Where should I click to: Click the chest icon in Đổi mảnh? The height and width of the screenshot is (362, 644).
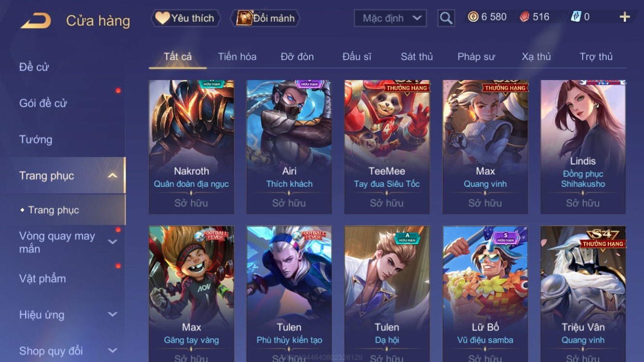point(244,18)
